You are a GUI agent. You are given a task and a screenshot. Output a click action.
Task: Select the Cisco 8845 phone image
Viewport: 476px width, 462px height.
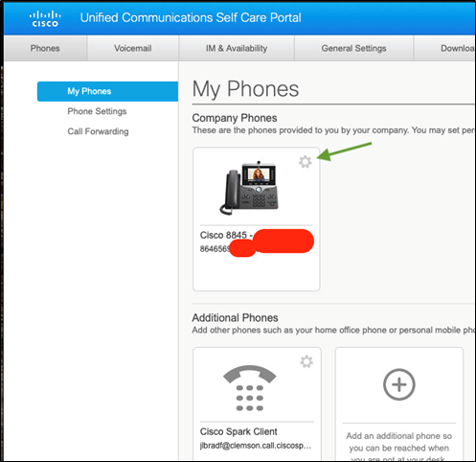pyautogui.click(x=249, y=188)
